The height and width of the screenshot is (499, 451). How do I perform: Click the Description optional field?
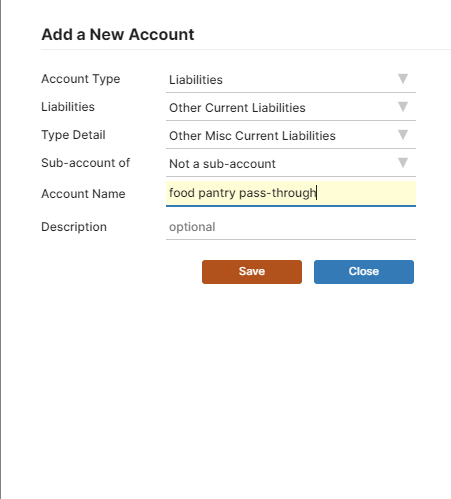(x=291, y=227)
